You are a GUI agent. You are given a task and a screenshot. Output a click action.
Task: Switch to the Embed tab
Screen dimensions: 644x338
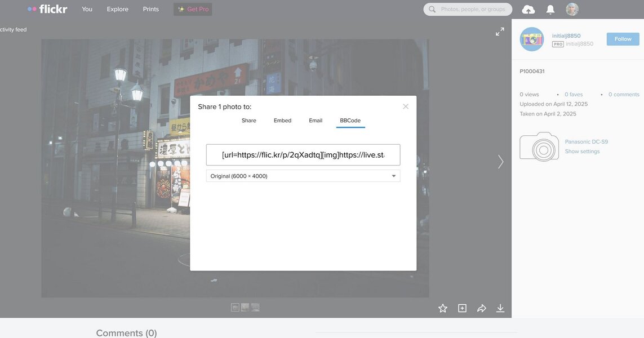(282, 121)
